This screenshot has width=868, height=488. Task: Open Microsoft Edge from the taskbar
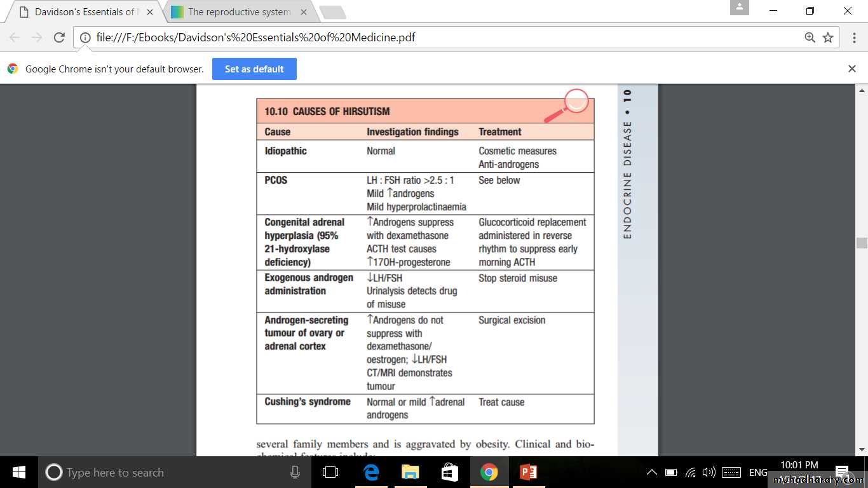(x=370, y=472)
